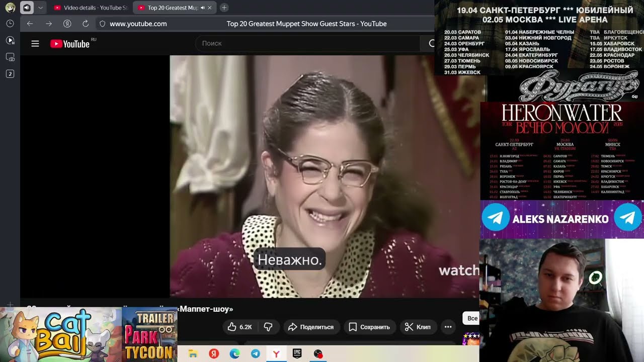
Task: Click the YouTube logo
Action: [70, 44]
